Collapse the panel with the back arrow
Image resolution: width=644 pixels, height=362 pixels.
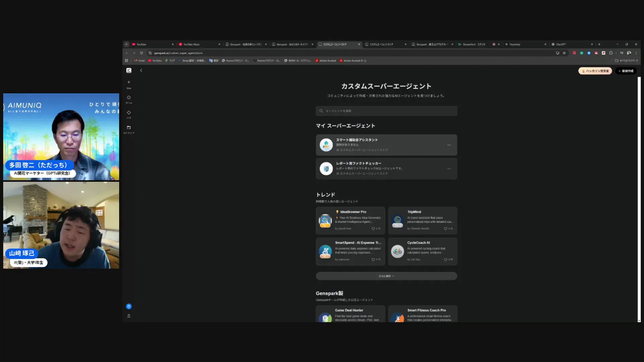[x=141, y=70]
